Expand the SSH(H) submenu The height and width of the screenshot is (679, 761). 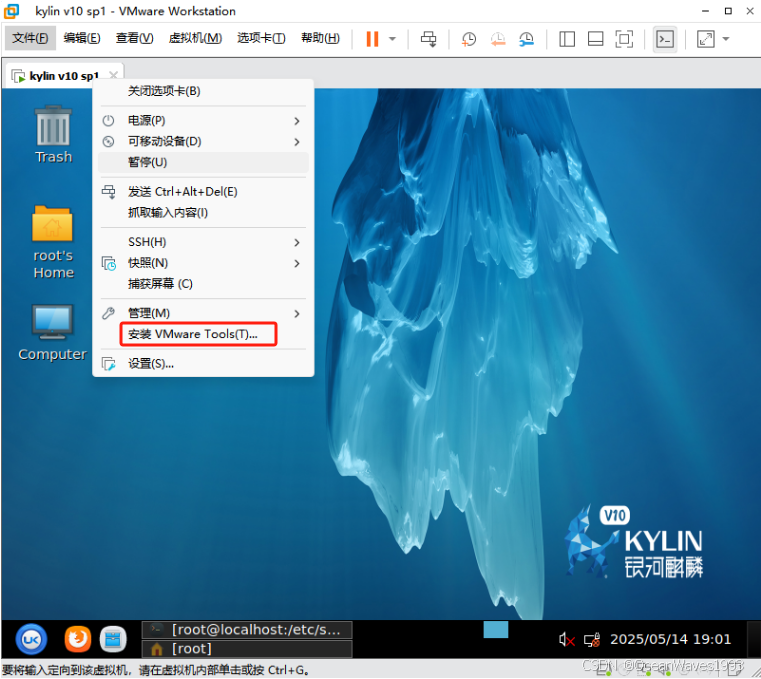click(203, 242)
